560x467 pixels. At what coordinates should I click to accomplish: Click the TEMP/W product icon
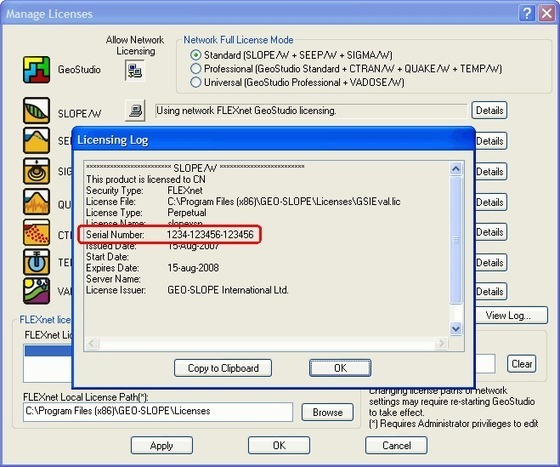(x=36, y=262)
